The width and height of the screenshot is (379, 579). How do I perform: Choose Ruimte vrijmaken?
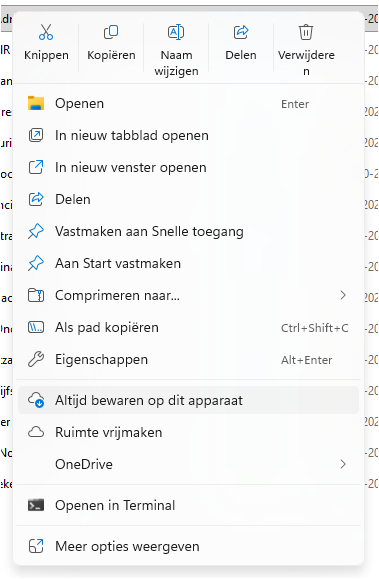[188, 432]
